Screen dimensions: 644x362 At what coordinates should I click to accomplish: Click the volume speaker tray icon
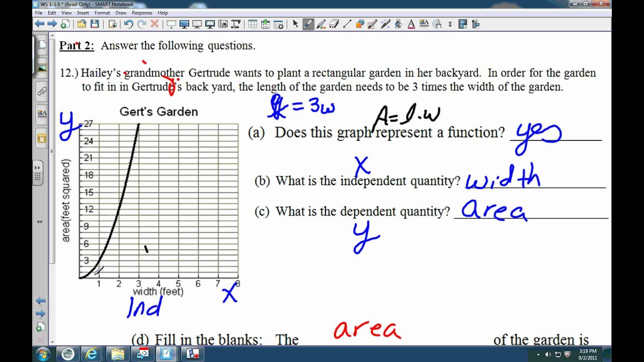coord(548,354)
